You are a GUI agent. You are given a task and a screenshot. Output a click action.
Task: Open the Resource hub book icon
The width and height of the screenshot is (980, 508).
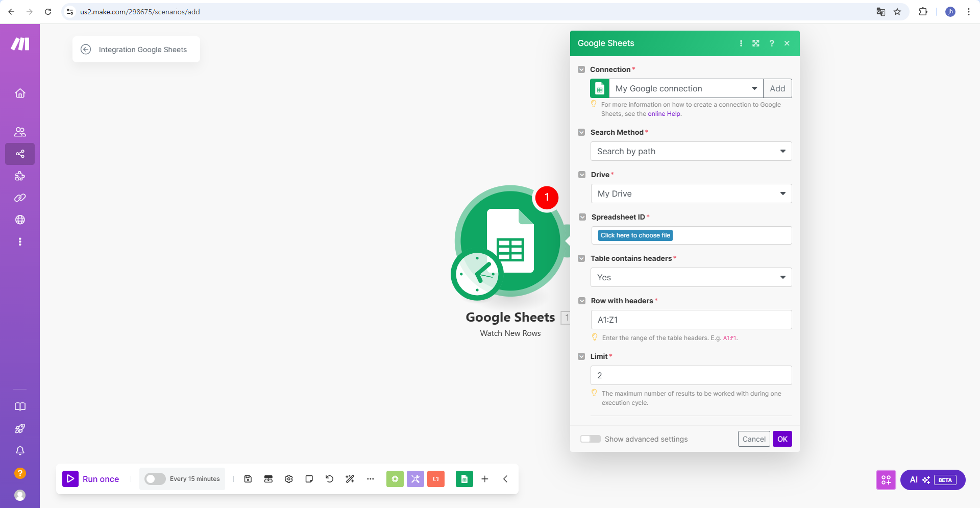(20, 406)
